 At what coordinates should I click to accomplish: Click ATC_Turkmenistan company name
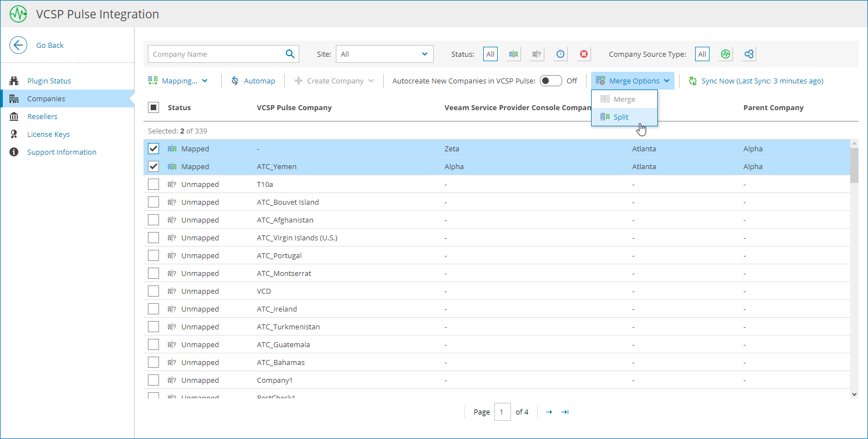pyautogui.click(x=288, y=327)
